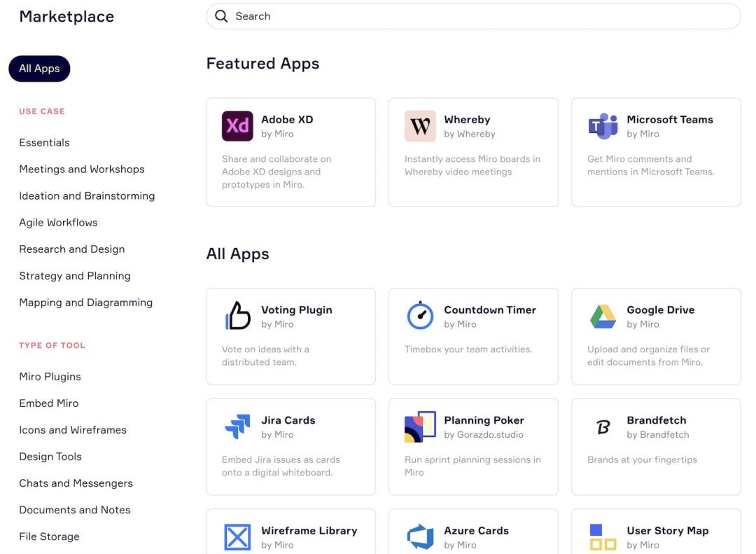Click 'by Whereby' author text
The height and width of the screenshot is (554, 756).
pos(470,134)
